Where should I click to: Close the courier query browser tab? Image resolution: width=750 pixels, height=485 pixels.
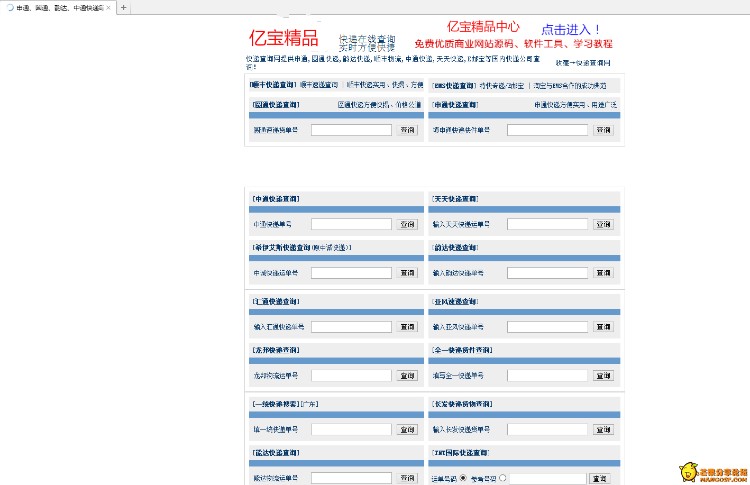pyautogui.click(x=109, y=8)
